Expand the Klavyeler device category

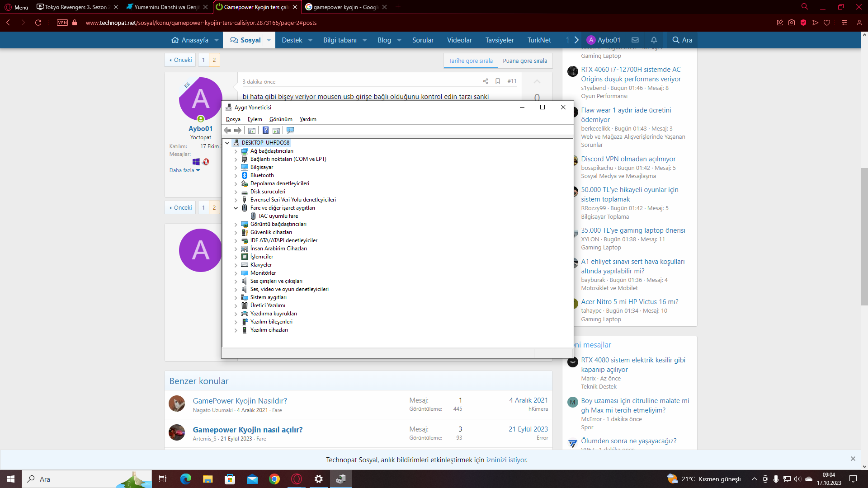click(236, 265)
